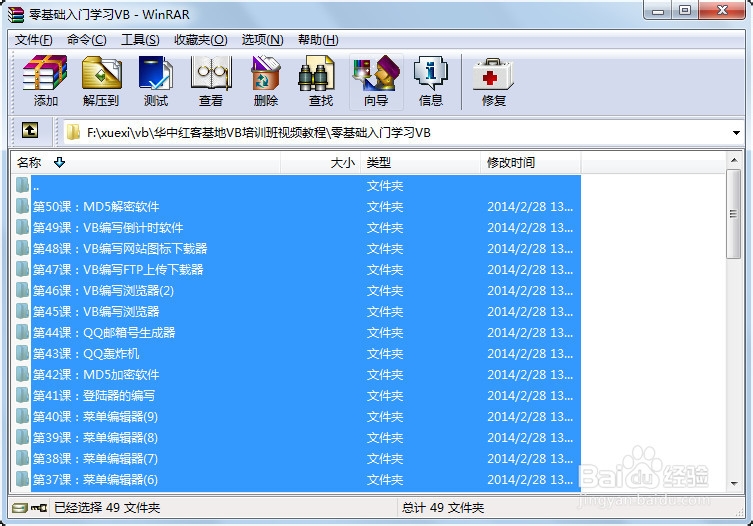Screen dimensions: 753x526
Task: Open the 选项(N) menu
Action: [262, 40]
